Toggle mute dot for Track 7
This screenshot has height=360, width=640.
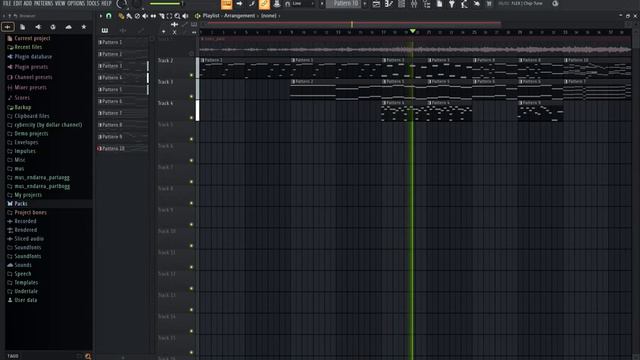click(x=191, y=182)
